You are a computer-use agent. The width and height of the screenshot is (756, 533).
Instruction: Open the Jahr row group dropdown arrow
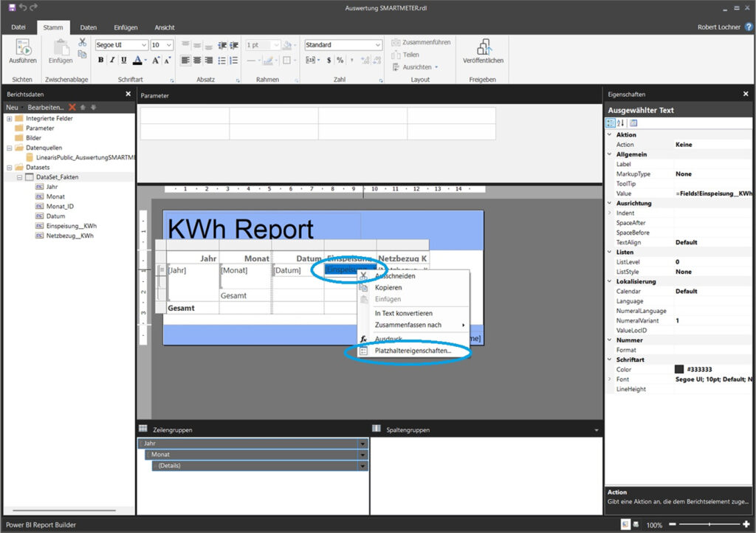(362, 444)
